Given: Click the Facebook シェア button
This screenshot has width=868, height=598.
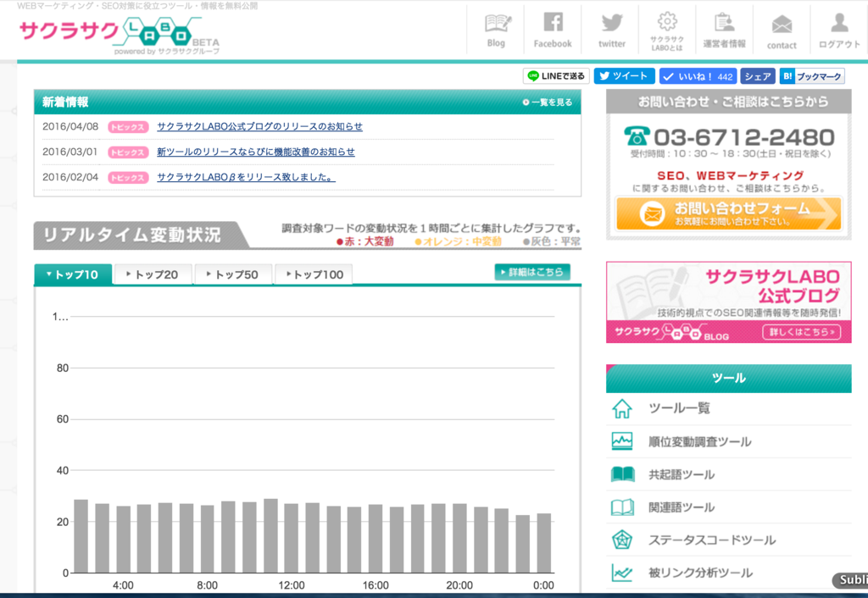Looking at the screenshot, I should tap(757, 76).
